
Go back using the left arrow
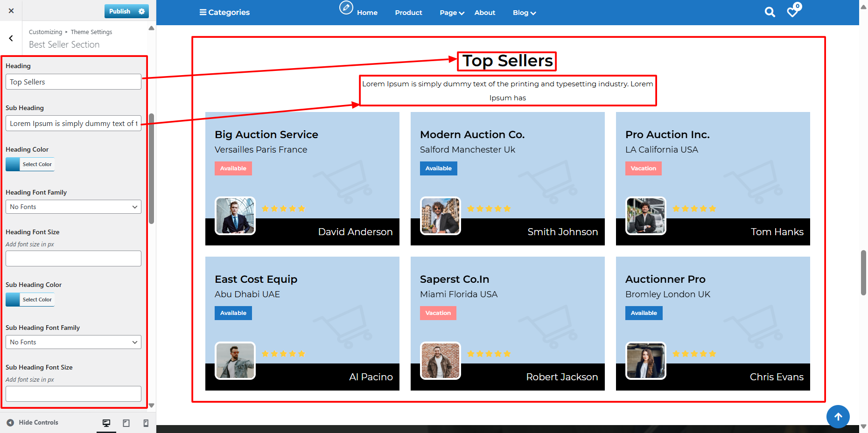pos(11,38)
